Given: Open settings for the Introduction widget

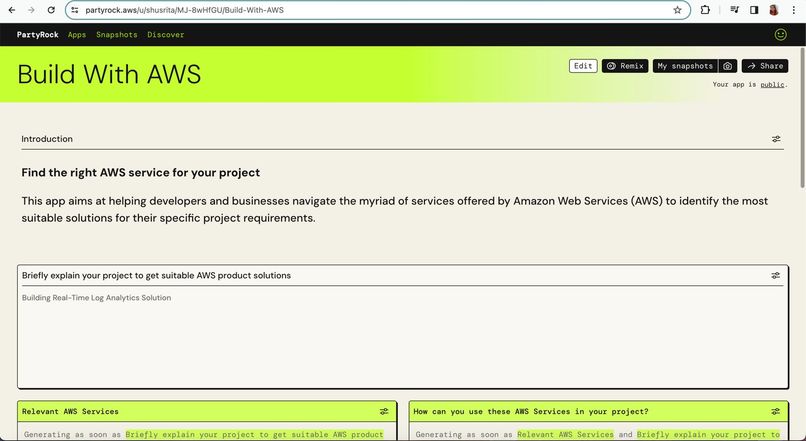Looking at the screenshot, I should pyautogui.click(x=776, y=139).
